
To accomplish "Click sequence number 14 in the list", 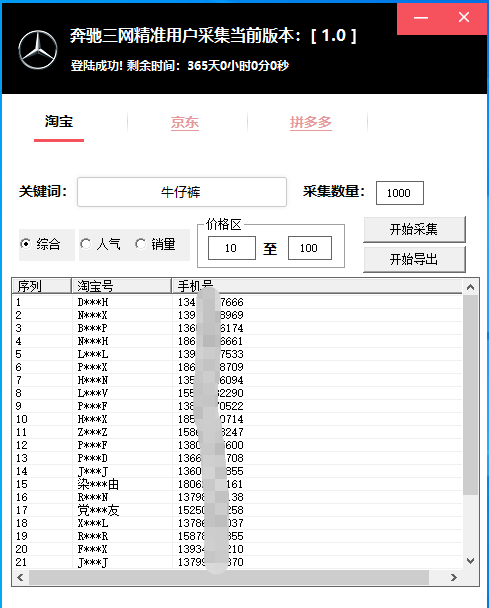I will (22, 471).
